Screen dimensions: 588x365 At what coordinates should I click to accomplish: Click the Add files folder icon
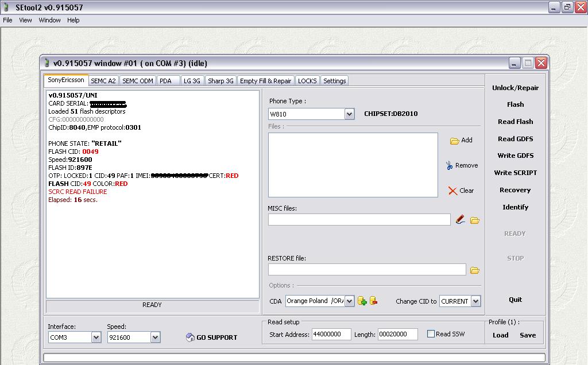click(455, 141)
